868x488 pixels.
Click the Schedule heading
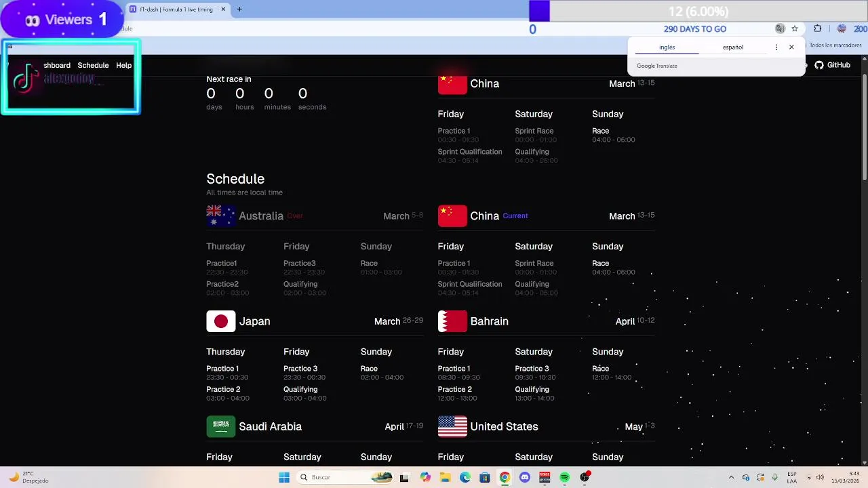(x=235, y=179)
